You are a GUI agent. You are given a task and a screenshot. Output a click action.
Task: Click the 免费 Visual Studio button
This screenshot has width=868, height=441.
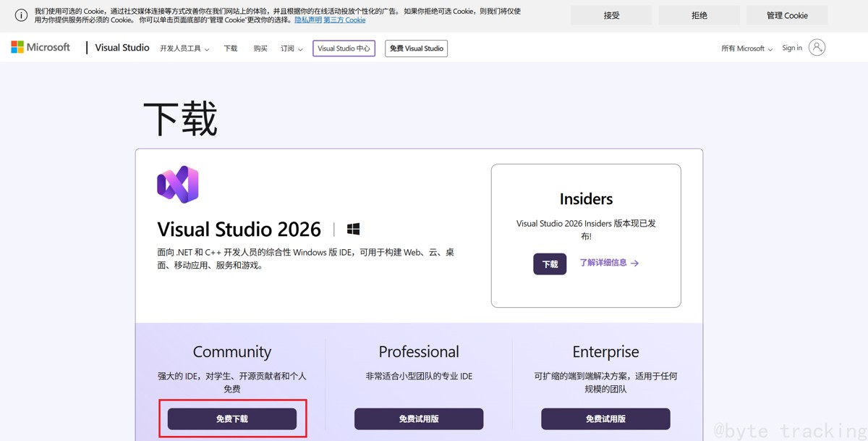[x=416, y=48]
